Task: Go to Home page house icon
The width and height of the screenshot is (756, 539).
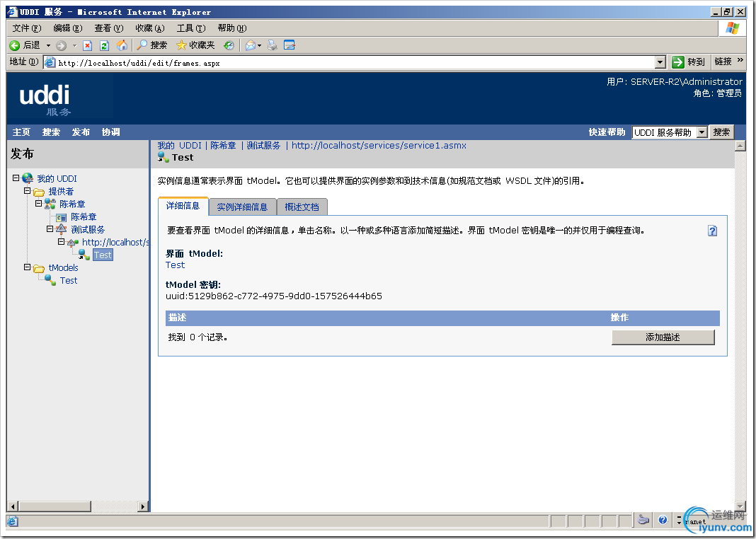Action: 122,45
